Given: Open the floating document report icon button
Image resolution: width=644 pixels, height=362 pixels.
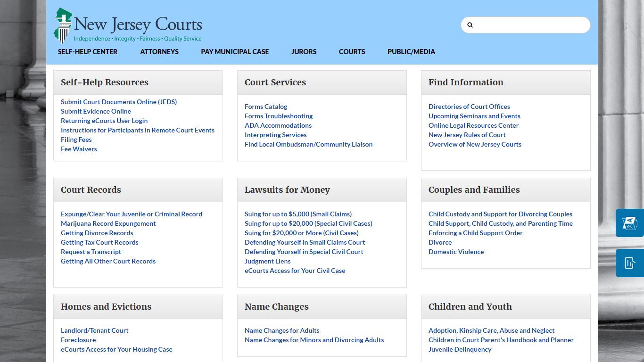Looking at the screenshot, I should 630,263.
